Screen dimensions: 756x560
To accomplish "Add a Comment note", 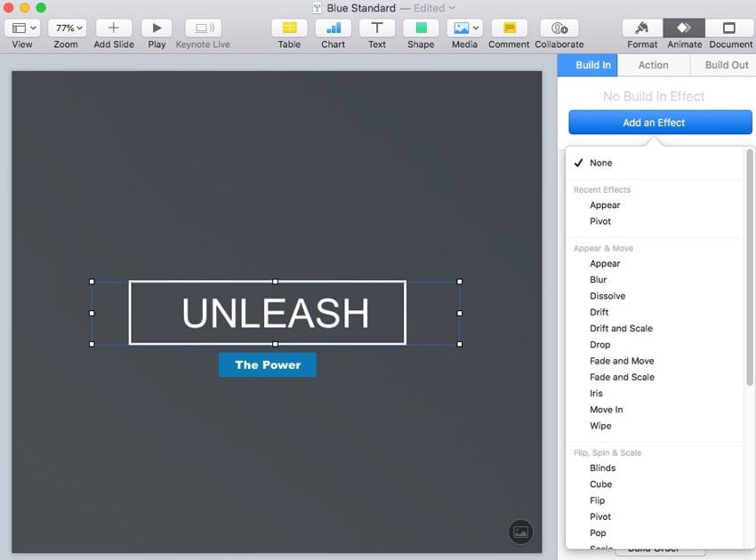I will 509,28.
